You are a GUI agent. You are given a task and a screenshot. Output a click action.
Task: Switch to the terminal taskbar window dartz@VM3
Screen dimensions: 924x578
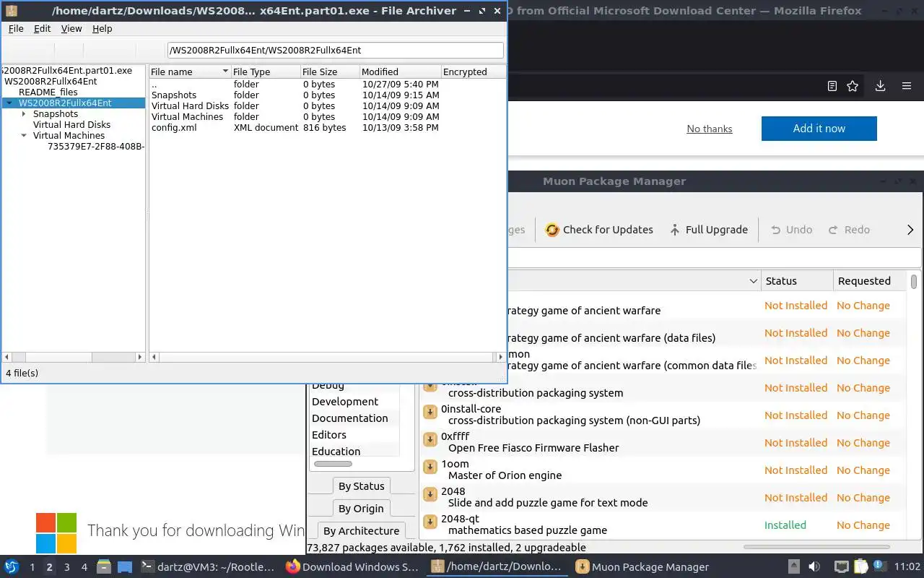[207, 567]
